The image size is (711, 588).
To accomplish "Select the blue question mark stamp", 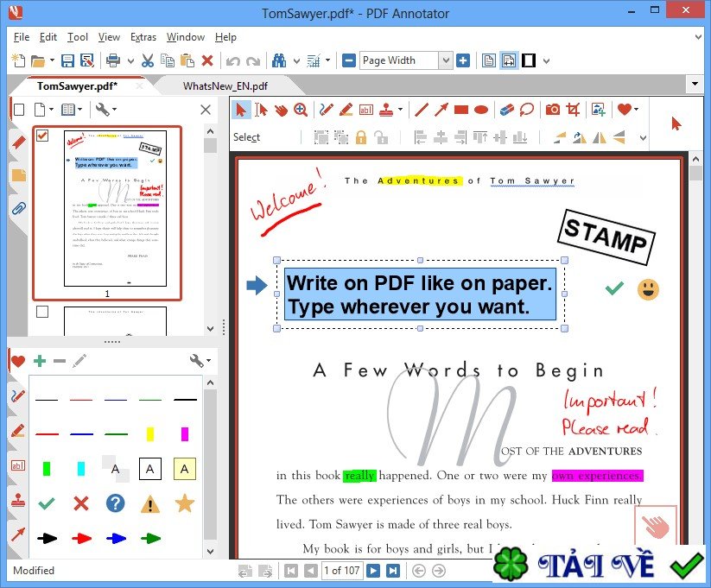I will point(115,503).
